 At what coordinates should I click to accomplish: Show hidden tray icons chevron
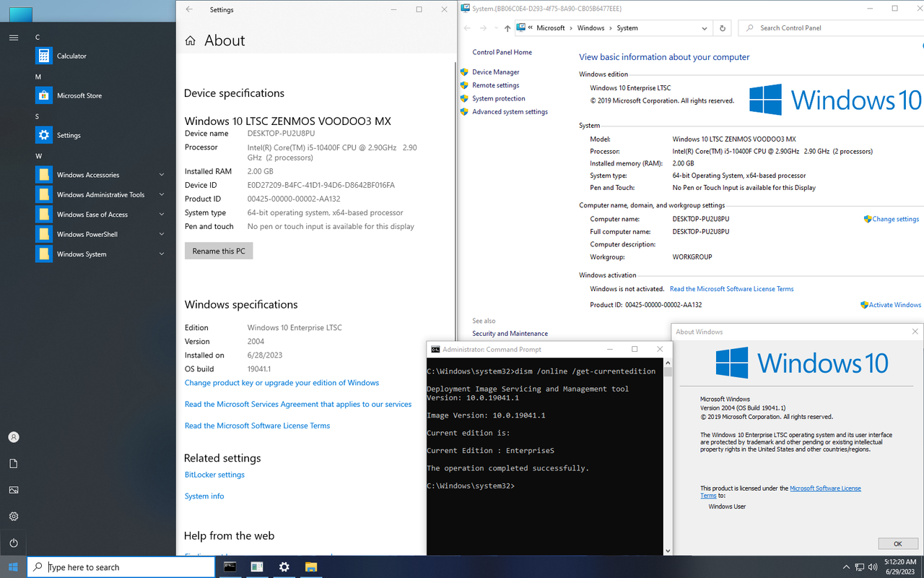(846, 567)
